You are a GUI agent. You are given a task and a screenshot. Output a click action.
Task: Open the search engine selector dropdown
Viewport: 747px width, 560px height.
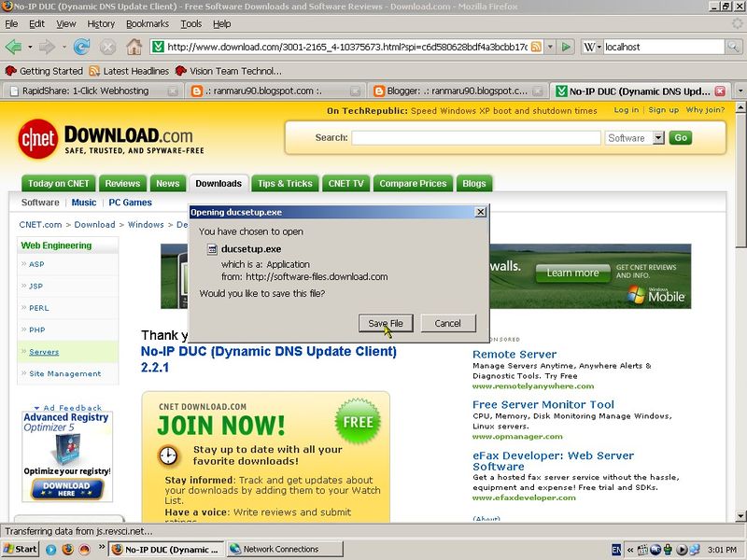click(593, 47)
